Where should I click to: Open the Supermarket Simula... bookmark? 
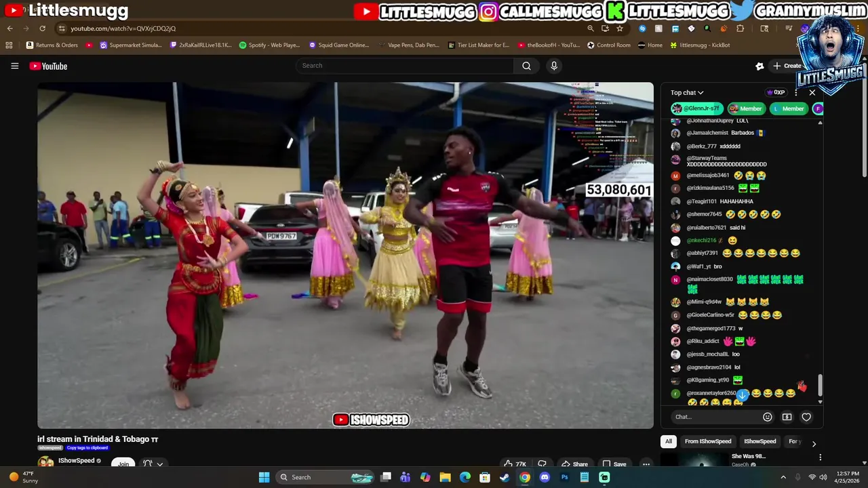point(131,45)
